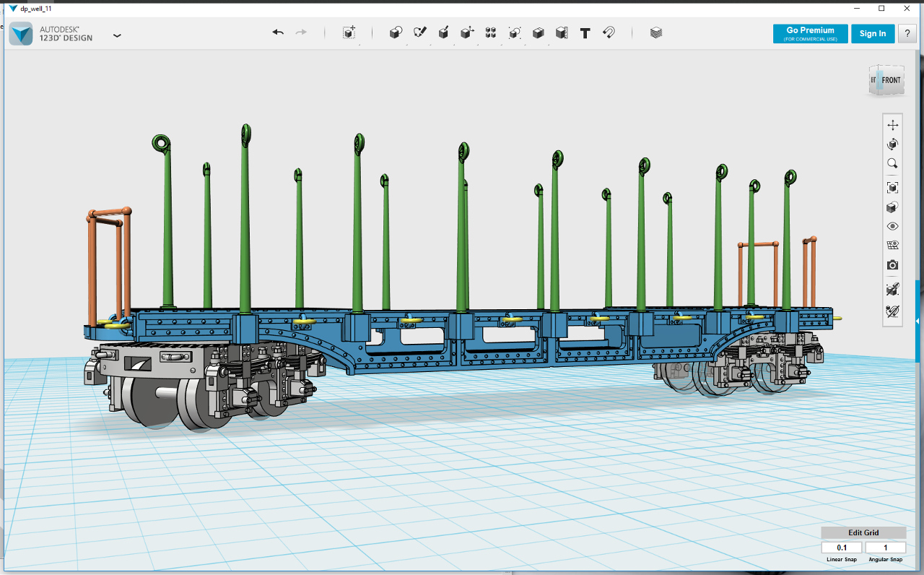Toggle sketch snapping in navigation bar
The height and width of the screenshot is (575, 924).
(892, 311)
